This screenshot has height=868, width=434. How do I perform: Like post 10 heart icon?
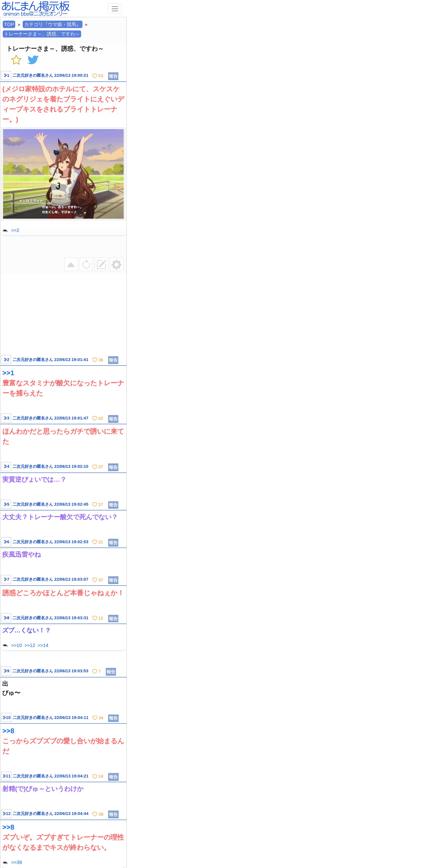(x=95, y=718)
